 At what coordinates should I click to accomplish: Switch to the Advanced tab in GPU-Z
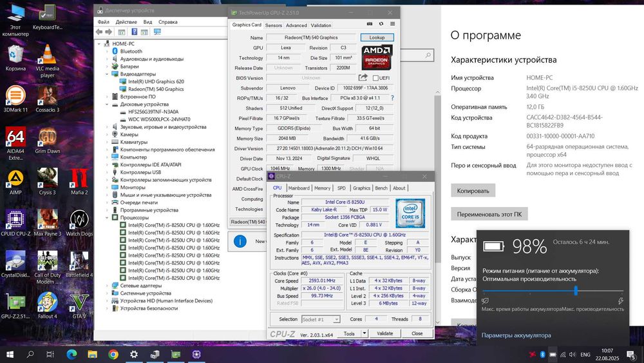(x=296, y=25)
